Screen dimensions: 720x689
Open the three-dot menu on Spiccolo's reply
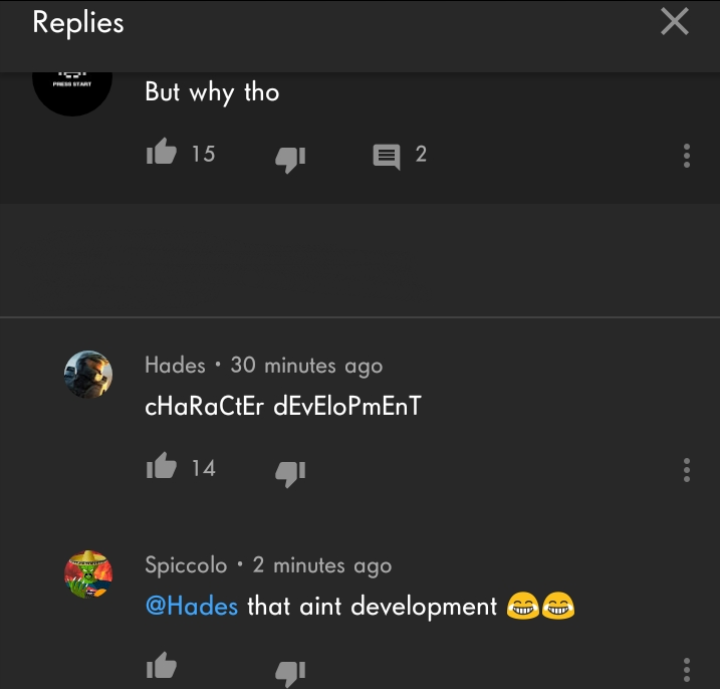pos(686,670)
